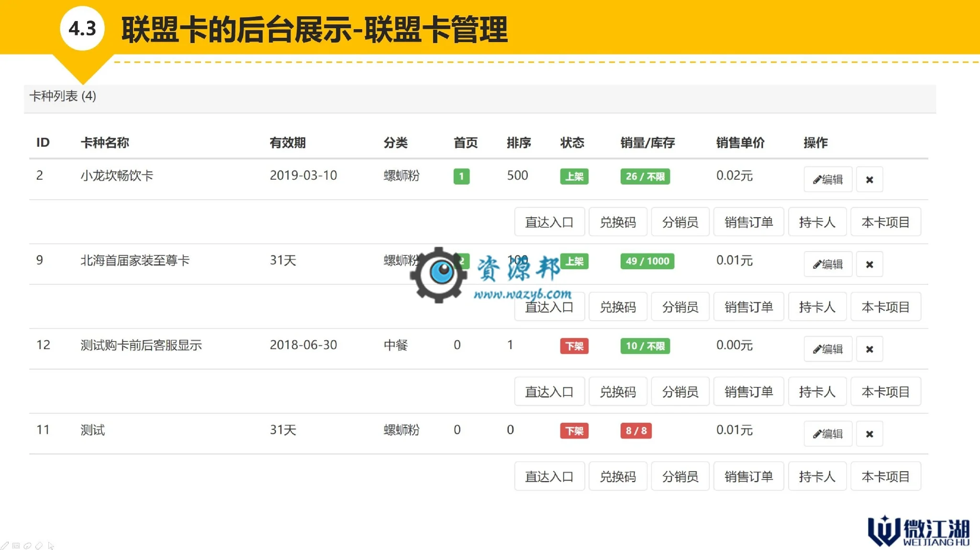Toggle 下架 status badge of 测试 card
Screen dimensions: 980x550
pos(574,431)
